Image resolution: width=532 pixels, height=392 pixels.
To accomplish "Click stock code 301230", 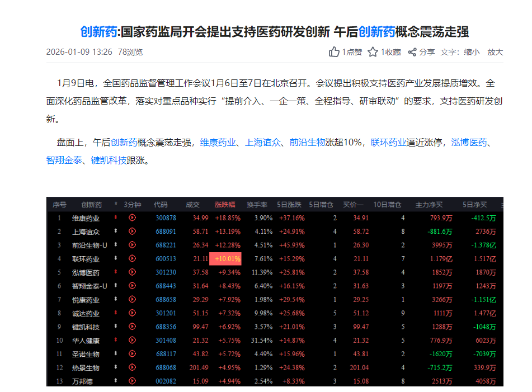I will (166, 272).
